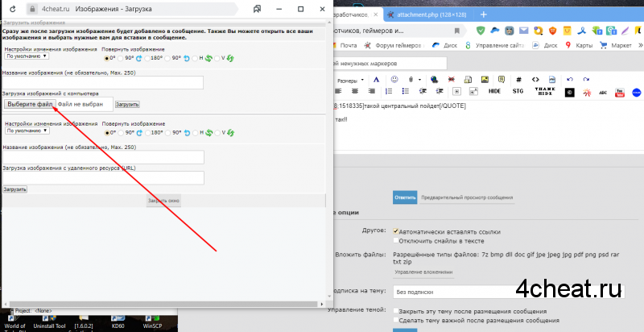
Task: Toggle 'Автоматически вставлять ссылки' checkbox
Action: 396,231
